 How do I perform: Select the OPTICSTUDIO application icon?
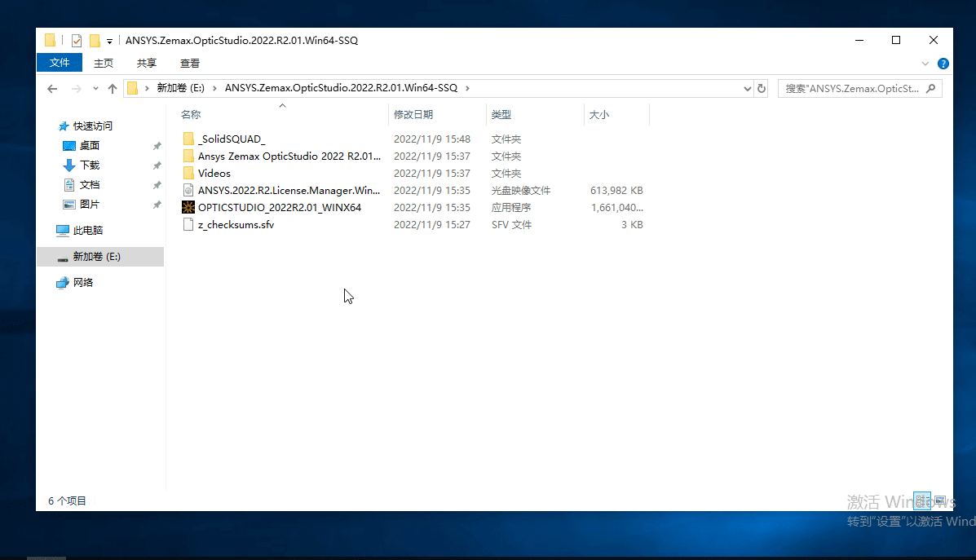tap(188, 207)
